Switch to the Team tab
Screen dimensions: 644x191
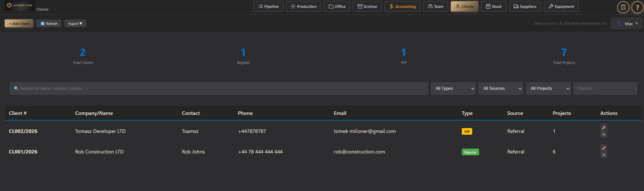(x=435, y=6)
